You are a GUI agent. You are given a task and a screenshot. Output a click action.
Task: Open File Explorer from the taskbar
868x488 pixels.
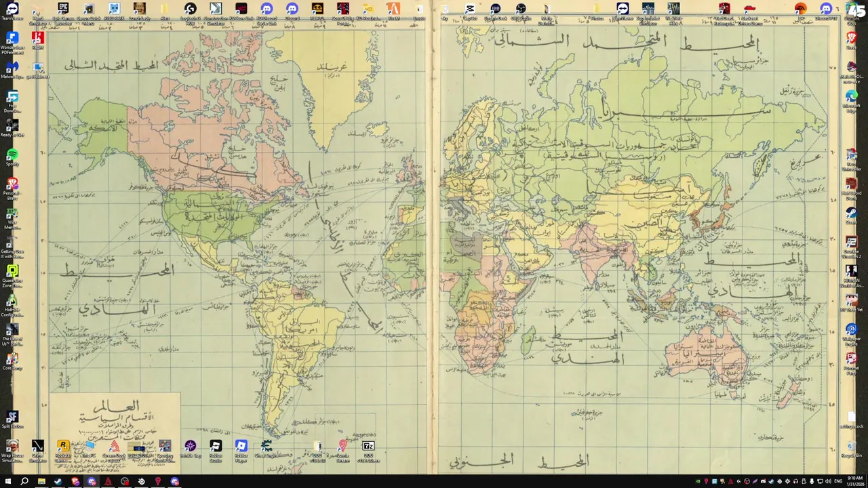[x=41, y=481]
